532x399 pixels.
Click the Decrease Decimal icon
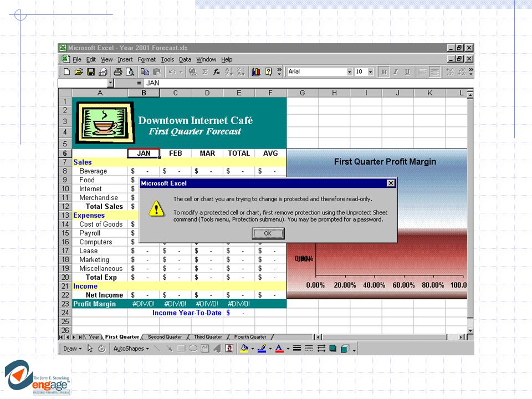tap(462, 71)
